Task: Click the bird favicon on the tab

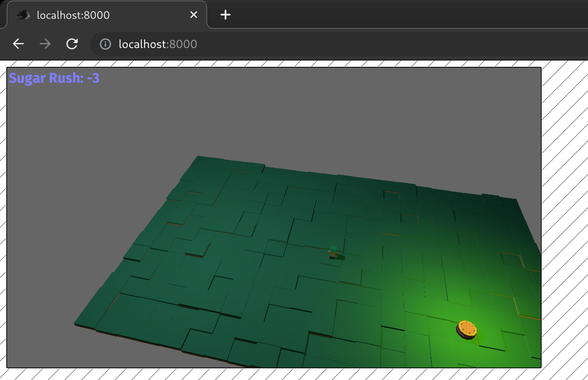Action: click(x=23, y=15)
